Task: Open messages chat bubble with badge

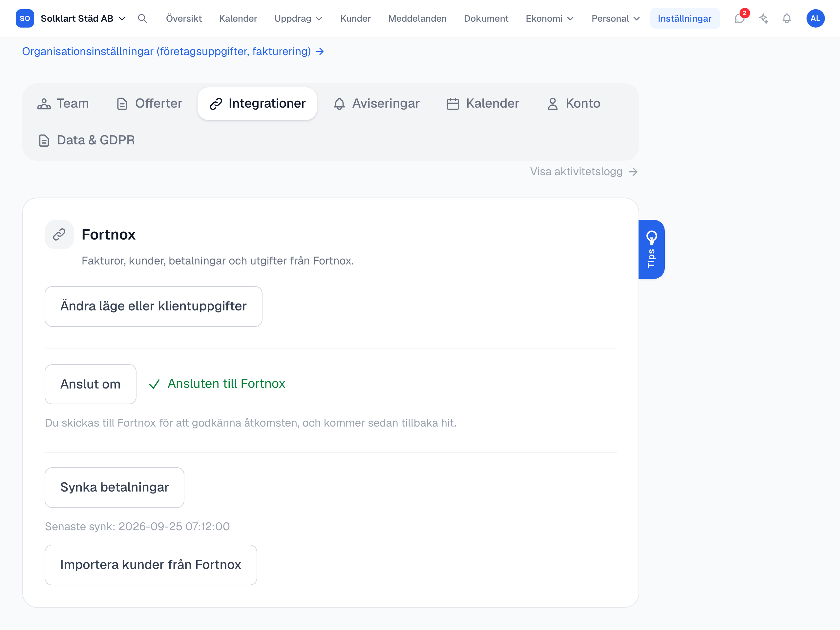Action: pyautogui.click(x=740, y=18)
